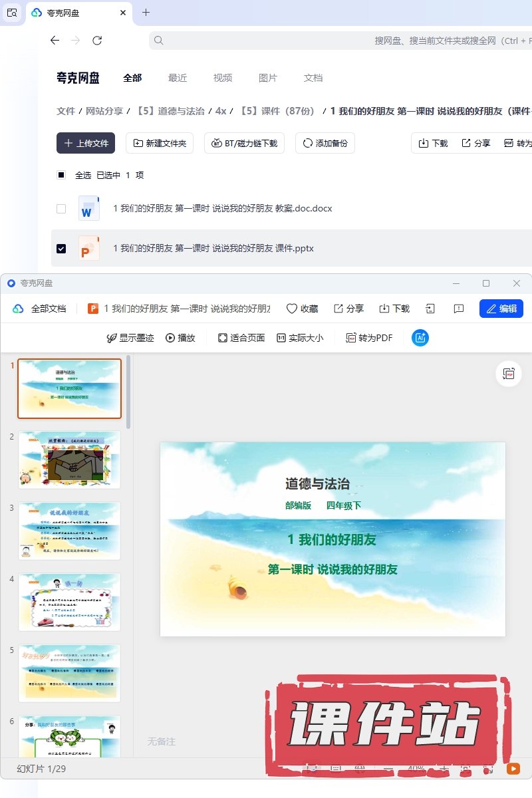This screenshot has width=532, height=798.
Task: Reload the page with browser refresh icon
Action: pyautogui.click(x=97, y=41)
